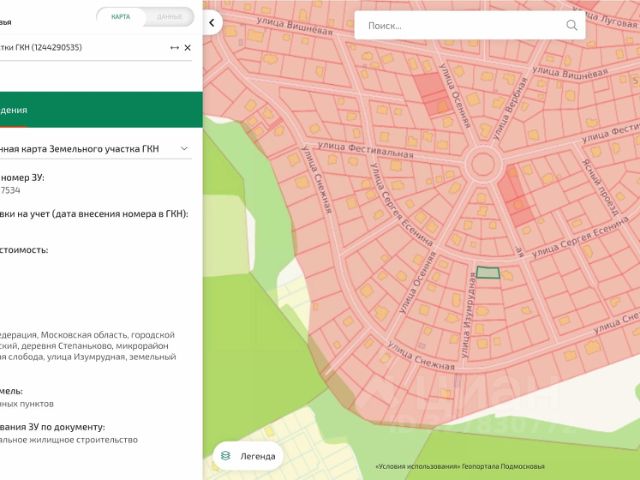Click the horizontal double-arrow expand icon
Viewport: 640px width, 480px height.
point(174,47)
